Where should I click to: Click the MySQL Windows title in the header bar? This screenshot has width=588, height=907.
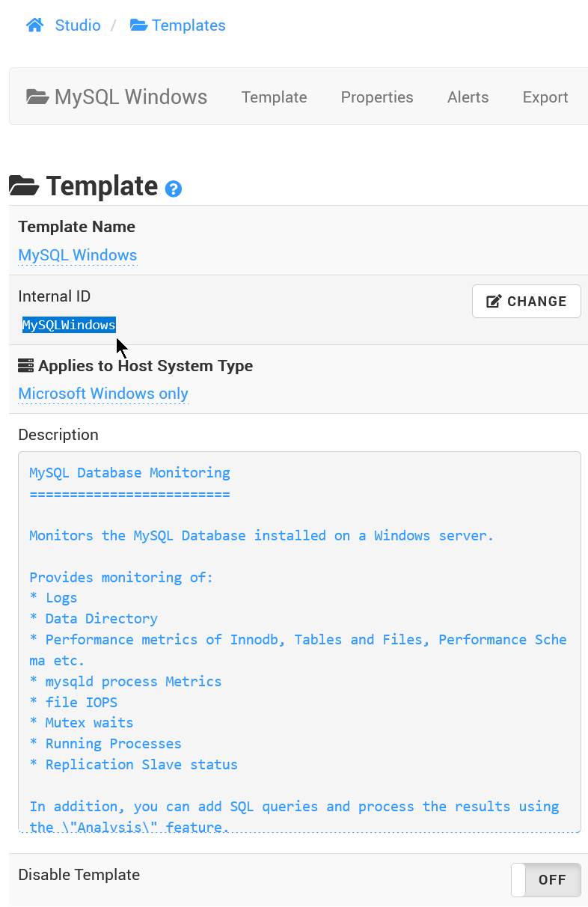[131, 97]
